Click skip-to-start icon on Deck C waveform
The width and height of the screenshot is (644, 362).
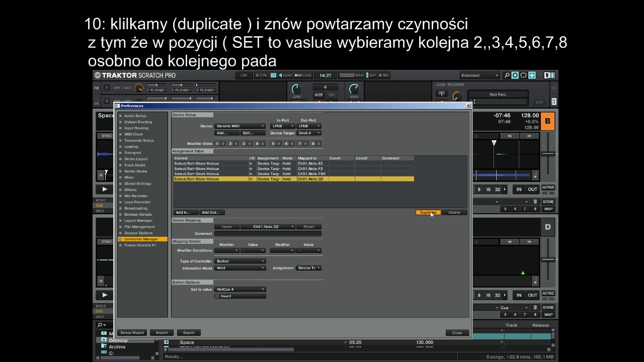pyautogui.click(x=101, y=281)
